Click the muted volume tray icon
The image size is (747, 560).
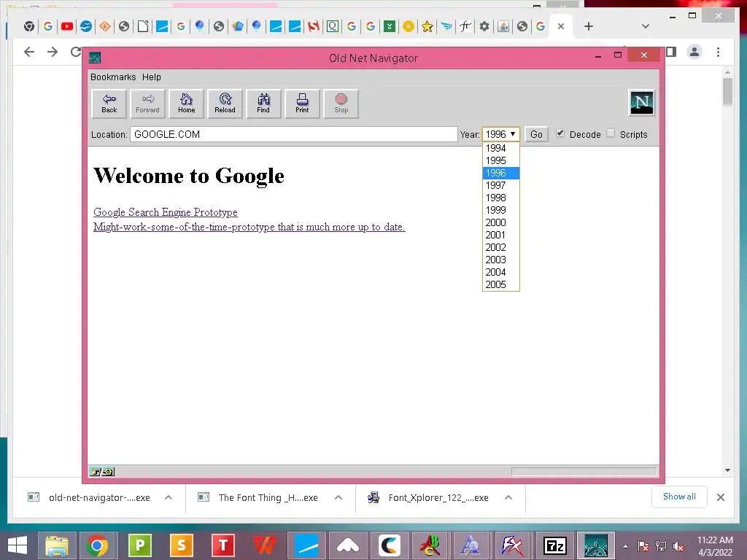coord(678,546)
